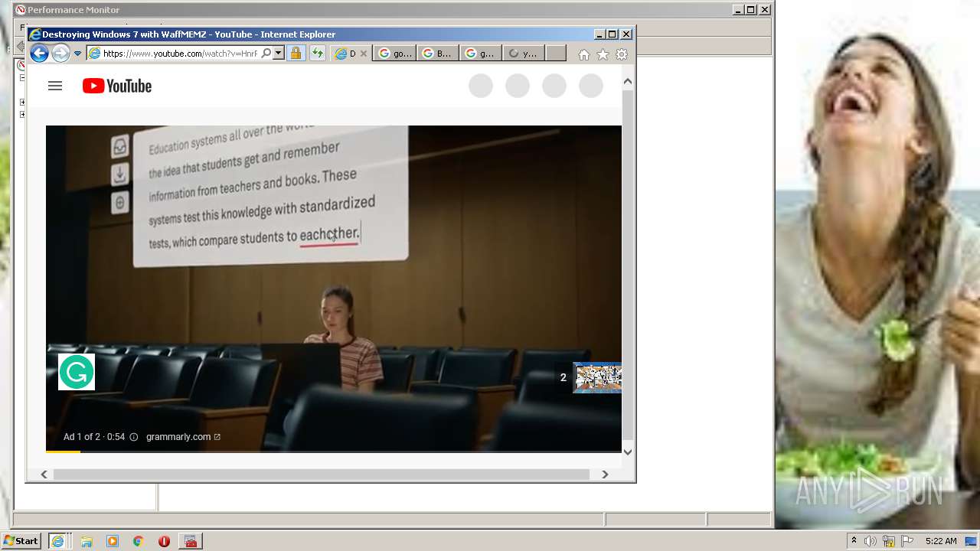Open the ad info icon
Screen dimensions: 980x551
coord(134,437)
